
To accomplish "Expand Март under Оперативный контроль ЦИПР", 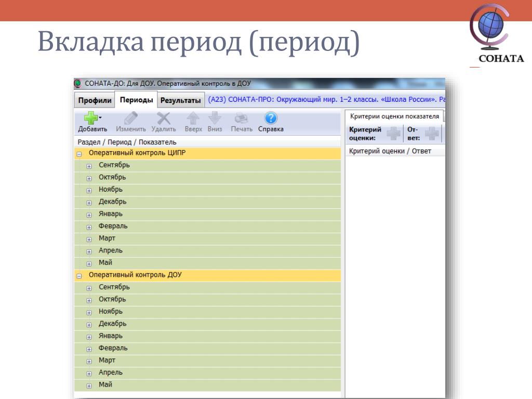I will [89, 240].
